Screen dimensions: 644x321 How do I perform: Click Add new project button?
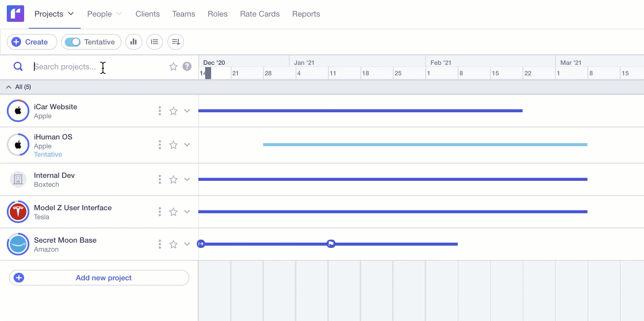point(99,278)
